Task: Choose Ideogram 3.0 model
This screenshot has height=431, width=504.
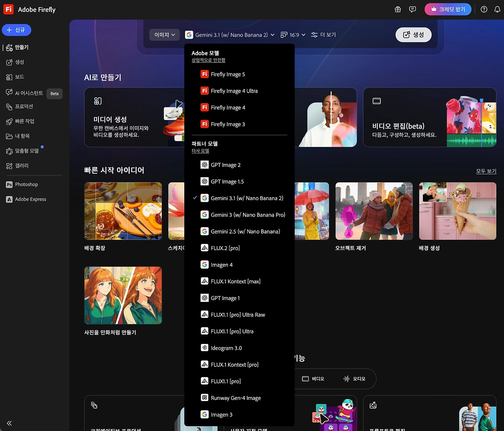Action: click(x=239, y=348)
